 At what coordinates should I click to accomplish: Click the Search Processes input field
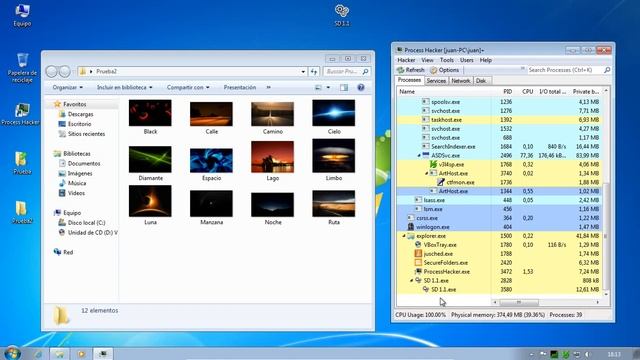coord(565,70)
